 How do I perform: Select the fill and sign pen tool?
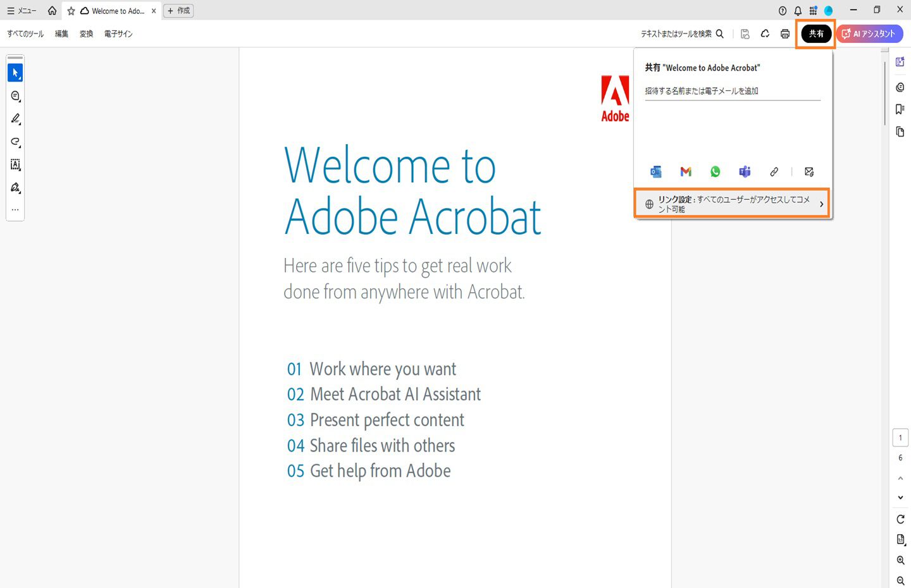tap(15, 188)
